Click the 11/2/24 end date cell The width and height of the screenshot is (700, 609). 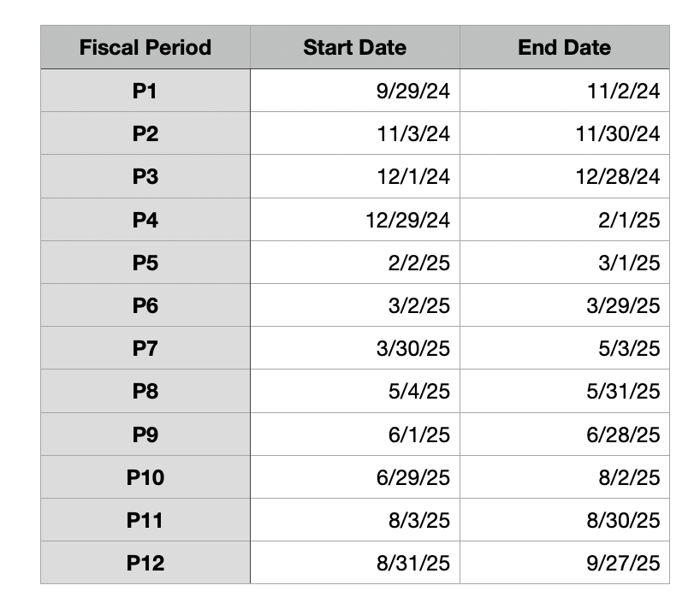(565, 91)
